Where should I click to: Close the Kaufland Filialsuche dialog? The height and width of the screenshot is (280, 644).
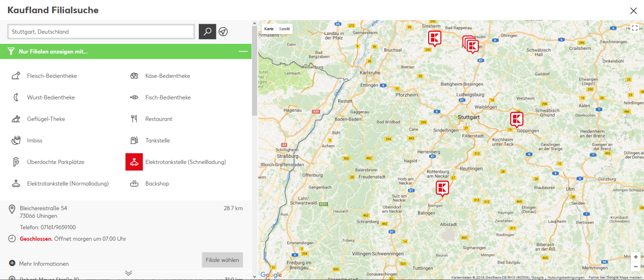(x=633, y=10)
